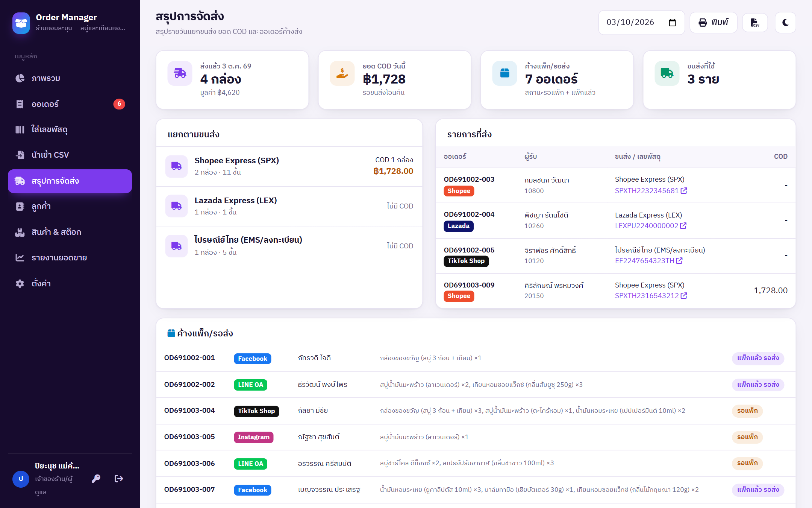812x508 pixels.
Task: Click the แพ็กแล้ว รอส่ง status for OD691003-007
Action: [758, 490]
